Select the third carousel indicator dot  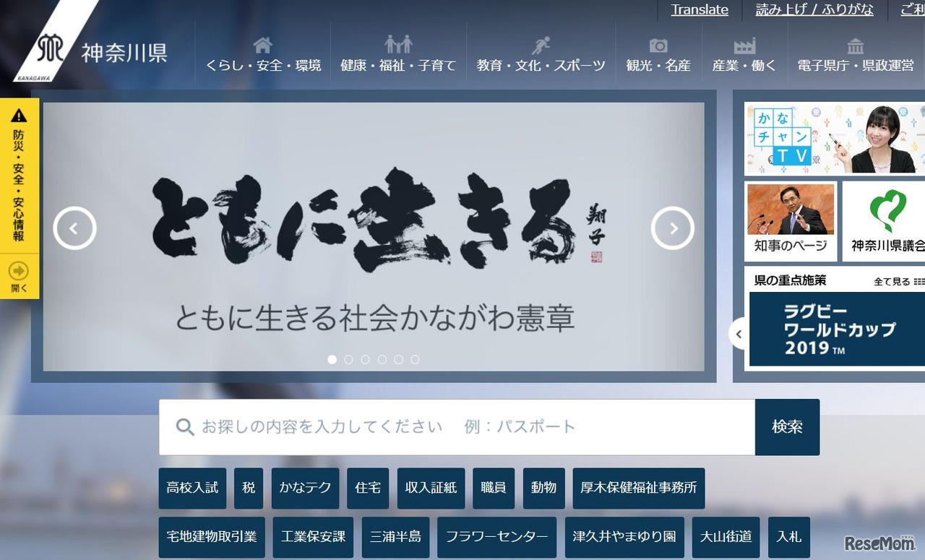[x=366, y=359]
